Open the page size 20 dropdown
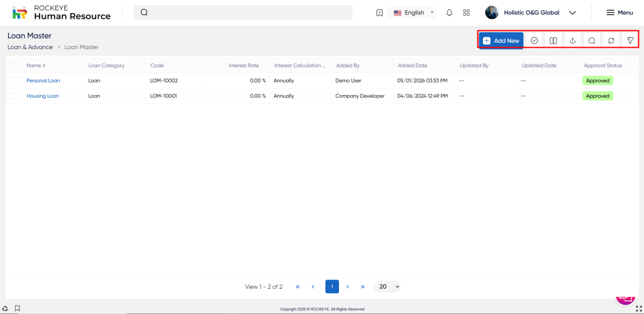 387,286
